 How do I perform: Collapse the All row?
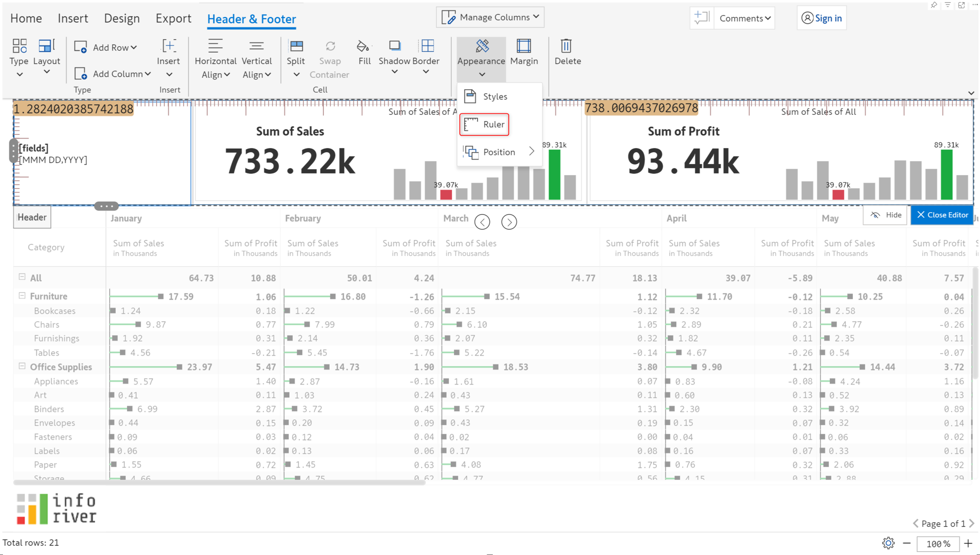click(22, 277)
